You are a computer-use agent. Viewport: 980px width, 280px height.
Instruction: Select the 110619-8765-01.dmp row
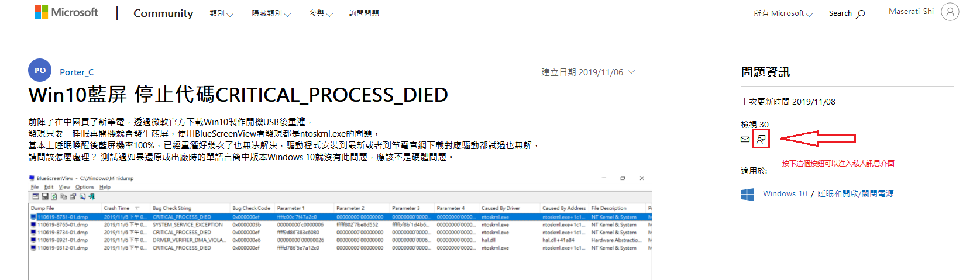pyautogui.click(x=340, y=224)
